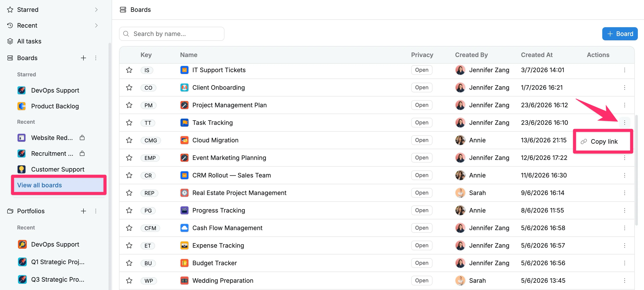The height and width of the screenshot is (290, 644).
Task: Open actions menu for Task Tracking row
Action: 624,123
